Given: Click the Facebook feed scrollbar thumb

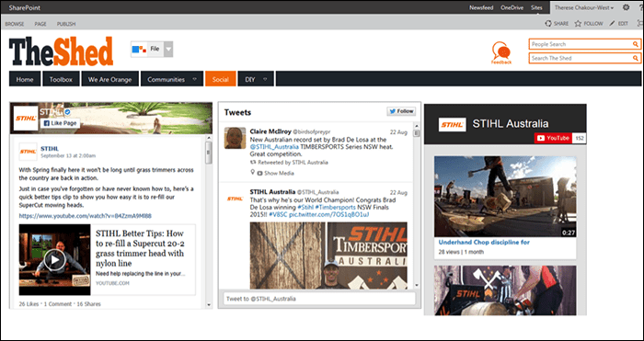Looking at the screenshot, I should (x=209, y=153).
